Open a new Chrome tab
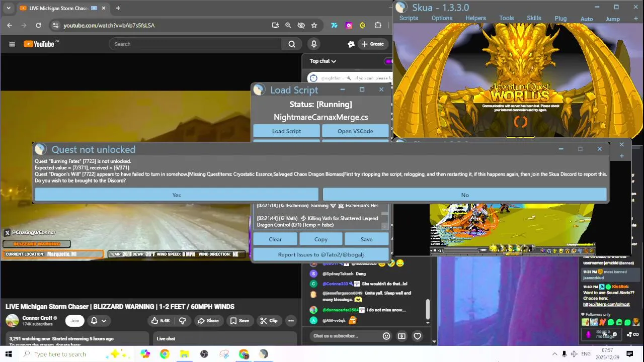The image size is (644, 362). point(118,8)
